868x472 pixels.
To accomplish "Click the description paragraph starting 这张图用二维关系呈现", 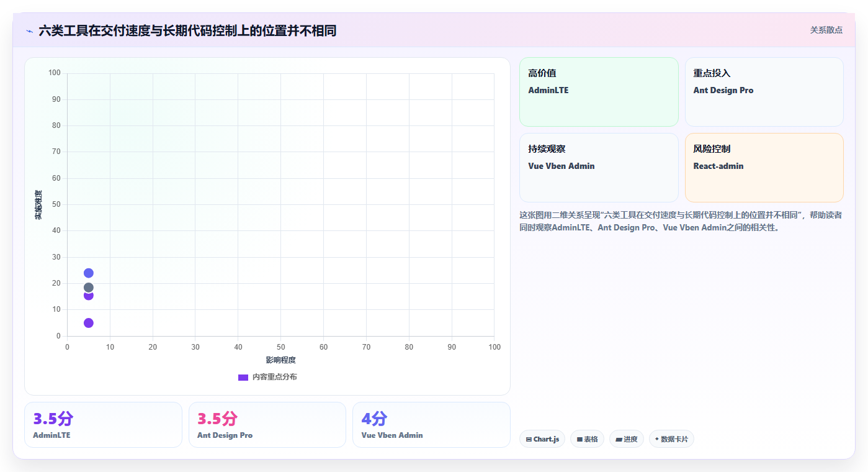I will click(681, 221).
